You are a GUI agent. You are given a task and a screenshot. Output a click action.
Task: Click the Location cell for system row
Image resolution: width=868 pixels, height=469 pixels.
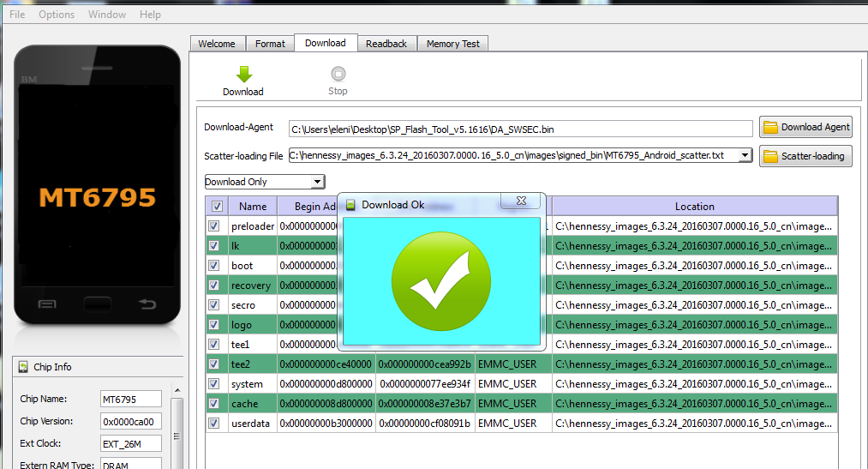pos(694,383)
